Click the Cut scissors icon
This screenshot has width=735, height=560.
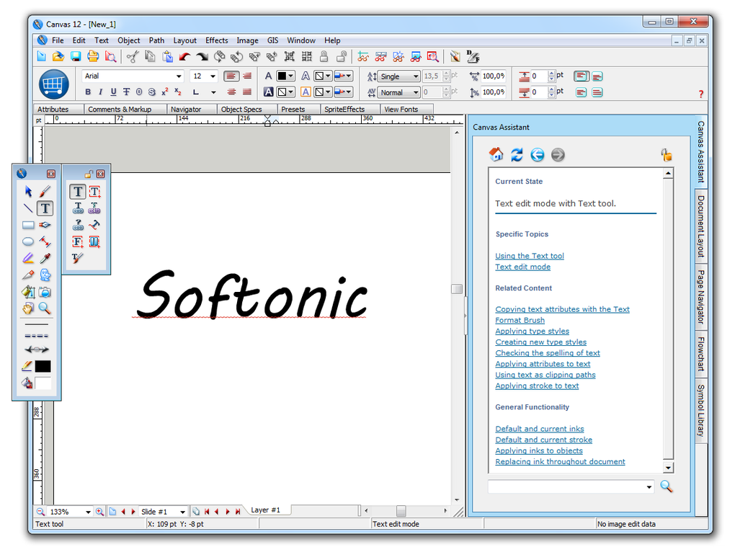click(x=133, y=57)
